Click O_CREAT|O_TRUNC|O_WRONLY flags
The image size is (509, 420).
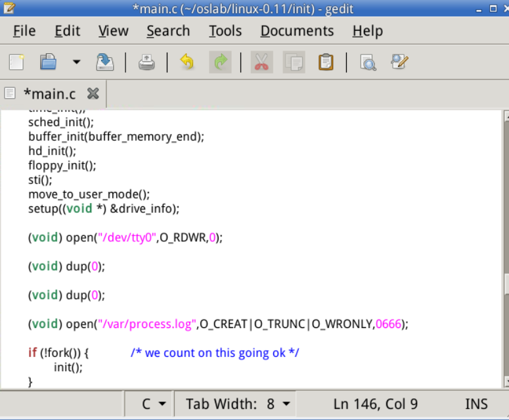(286, 324)
